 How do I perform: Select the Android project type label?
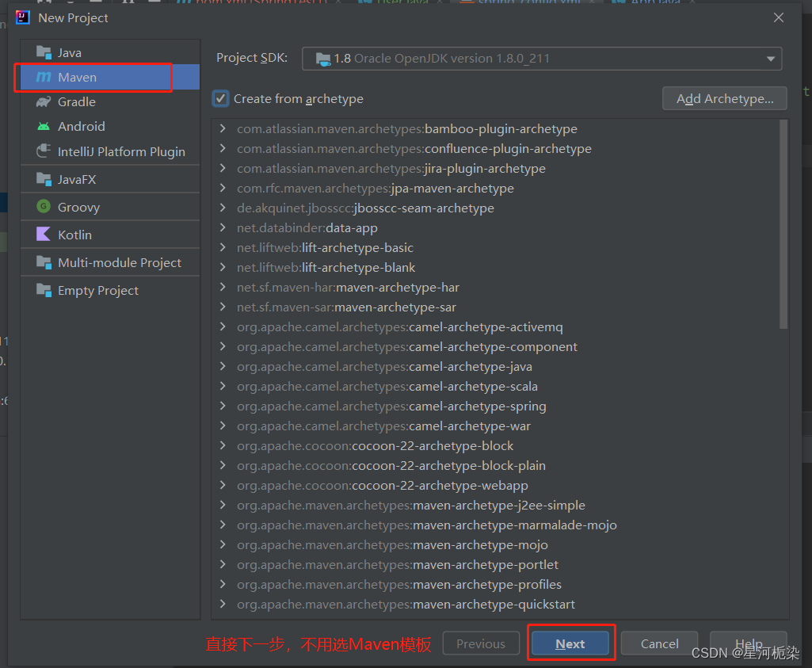(82, 126)
